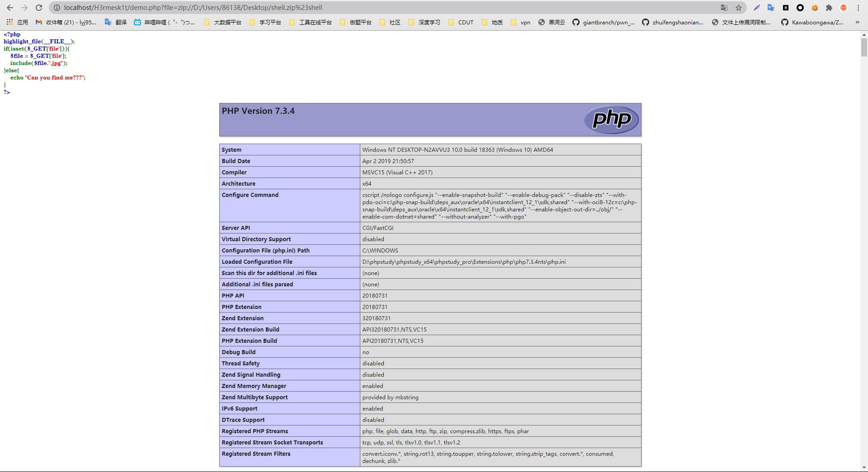
Task: Click the 'CGI/FastCGI' server API value
Action: [x=377, y=228]
